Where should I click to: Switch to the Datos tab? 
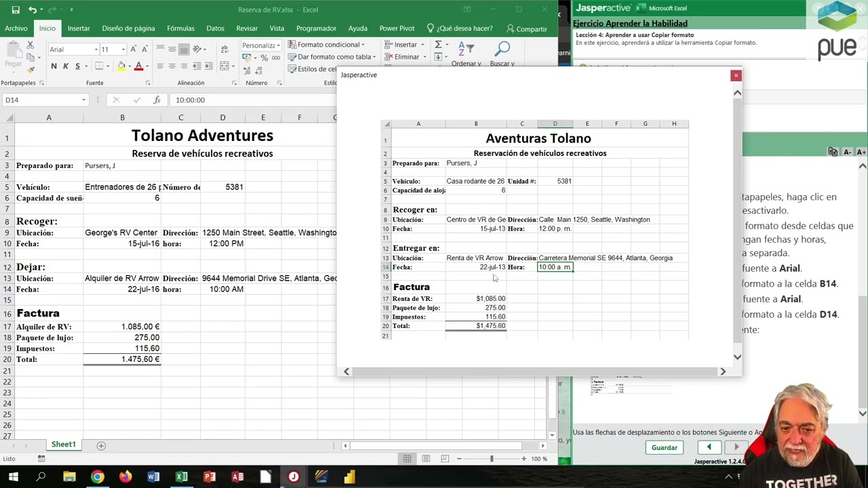coord(215,28)
